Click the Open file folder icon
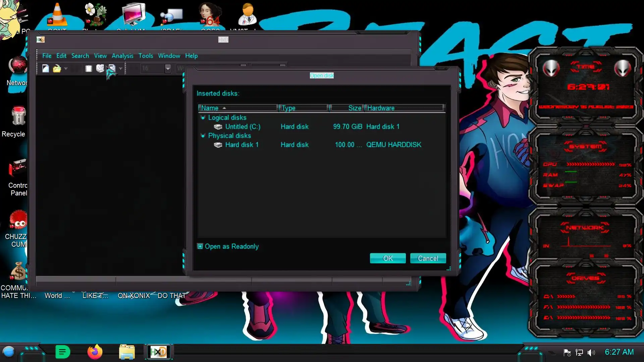Screen dimensions: 644x362 [57, 68]
